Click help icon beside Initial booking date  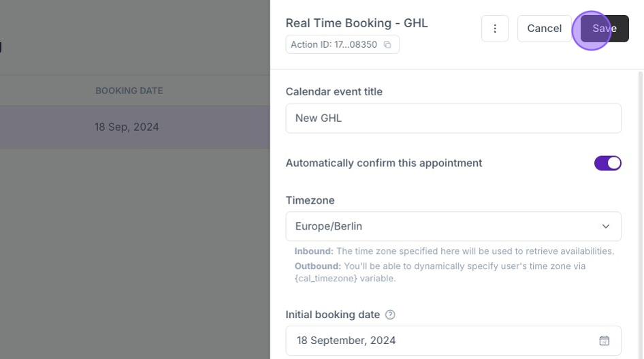click(390, 315)
